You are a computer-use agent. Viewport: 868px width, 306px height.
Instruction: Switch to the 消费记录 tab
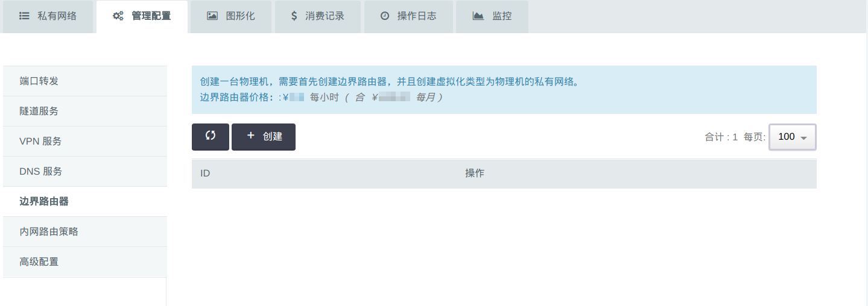click(318, 17)
